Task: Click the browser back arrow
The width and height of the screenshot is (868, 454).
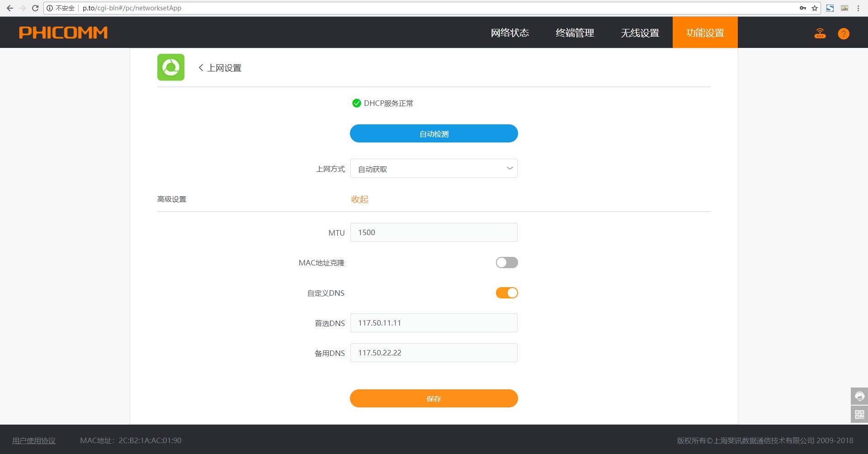Action: click(x=9, y=8)
